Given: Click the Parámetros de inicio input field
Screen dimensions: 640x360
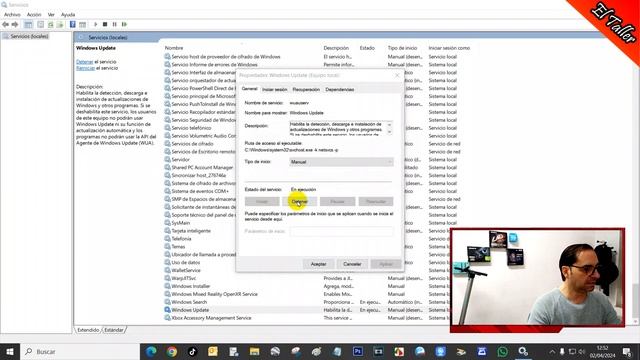Looking at the screenshot, I should click(x=342, y=231).
